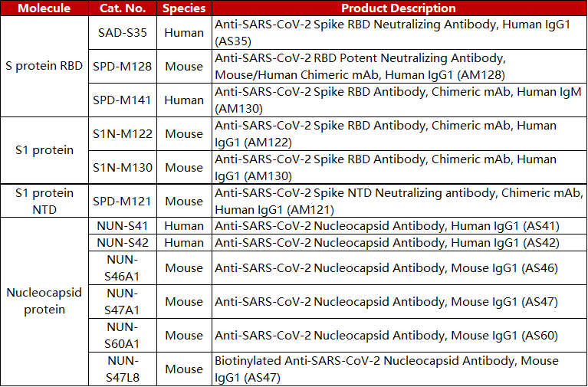Click the Product Description column header
The image size is (588, 387).
(398, 8)
